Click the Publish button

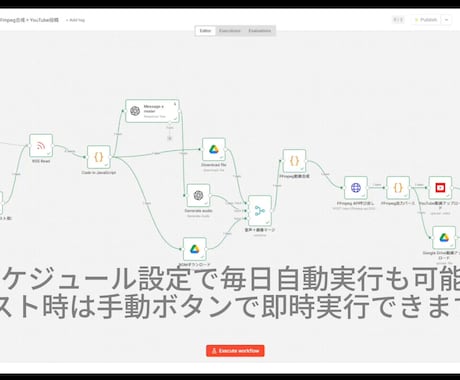point(426,20)
